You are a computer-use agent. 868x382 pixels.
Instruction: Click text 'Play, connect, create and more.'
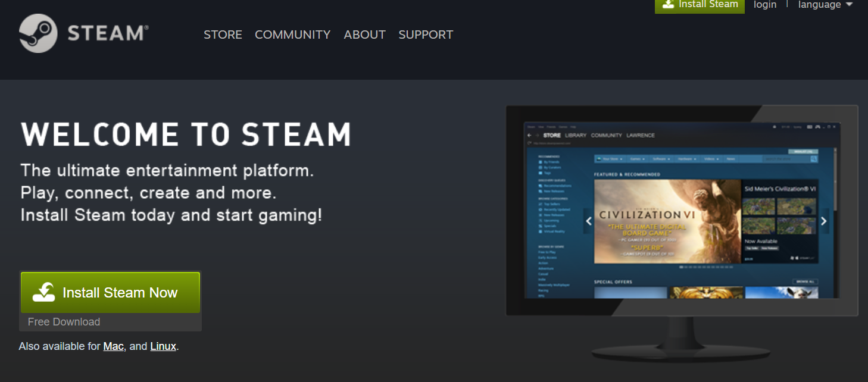(148, 193)
